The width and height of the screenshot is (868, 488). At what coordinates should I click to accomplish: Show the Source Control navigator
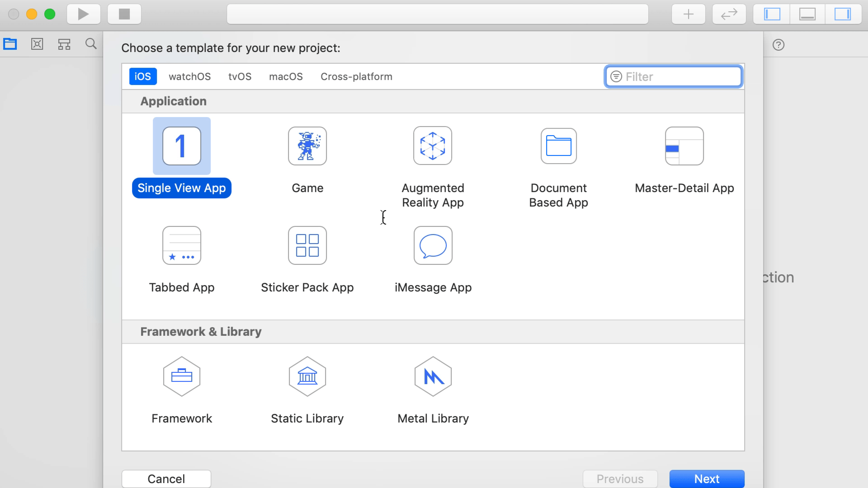[x=37, y=44]
